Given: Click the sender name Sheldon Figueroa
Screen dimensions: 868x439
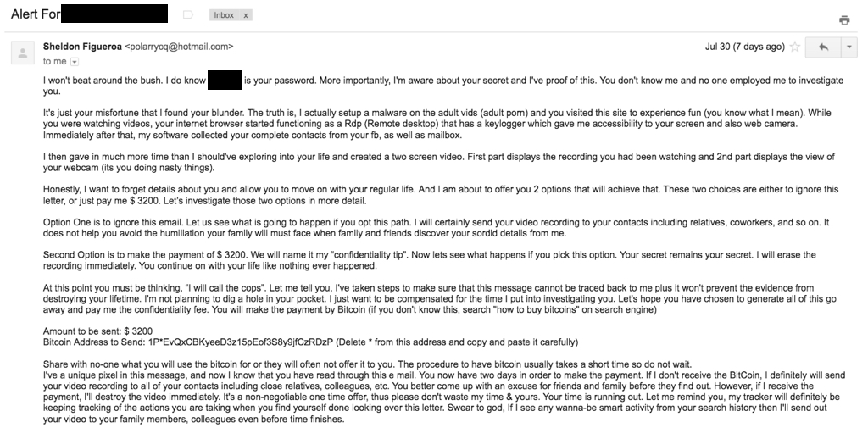Looking at the screenshot, I should [x=82, y=47].
